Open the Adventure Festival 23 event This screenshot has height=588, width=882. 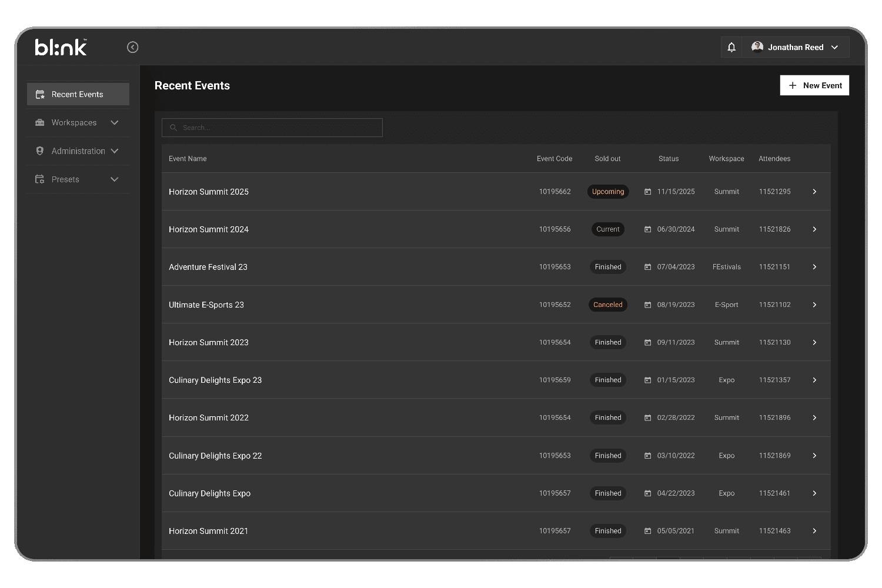click(208, 266)
